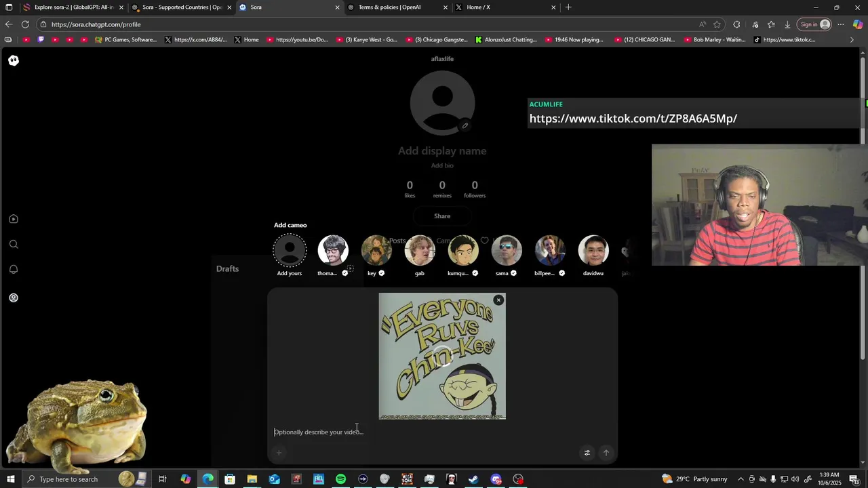Select the gab cameo avatar

[x=420, y=251]
